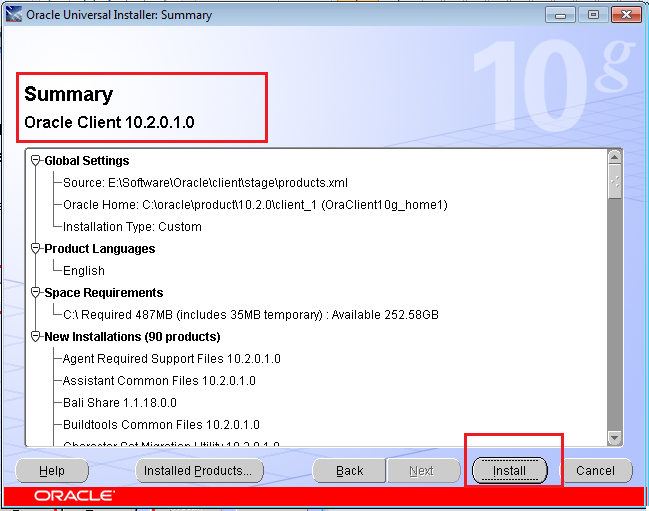Collapse the Global Settings tree node
The image size is (649, 511).
click(x=36, y=161)
